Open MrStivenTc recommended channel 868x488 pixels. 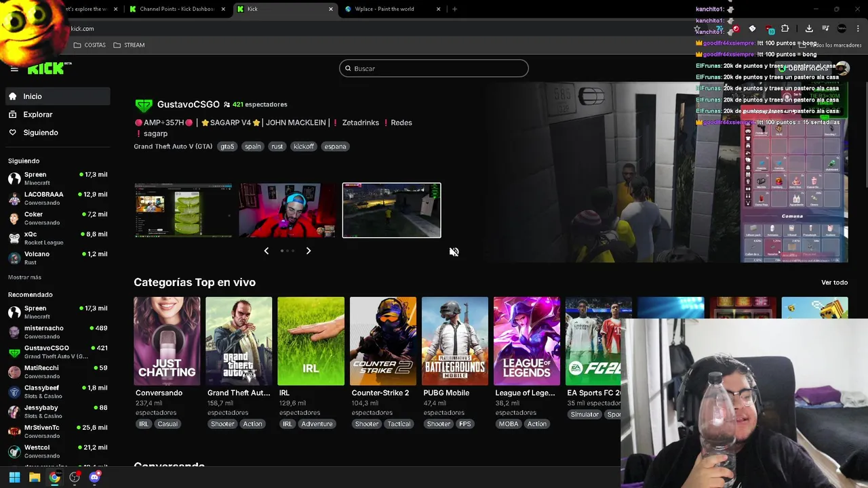(x=58, y=431)
